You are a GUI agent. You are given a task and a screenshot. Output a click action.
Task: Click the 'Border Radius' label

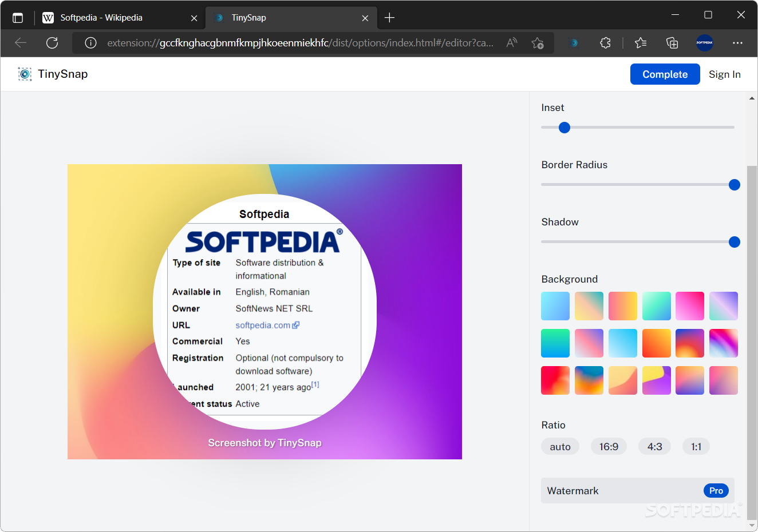[x=574, y=165]
